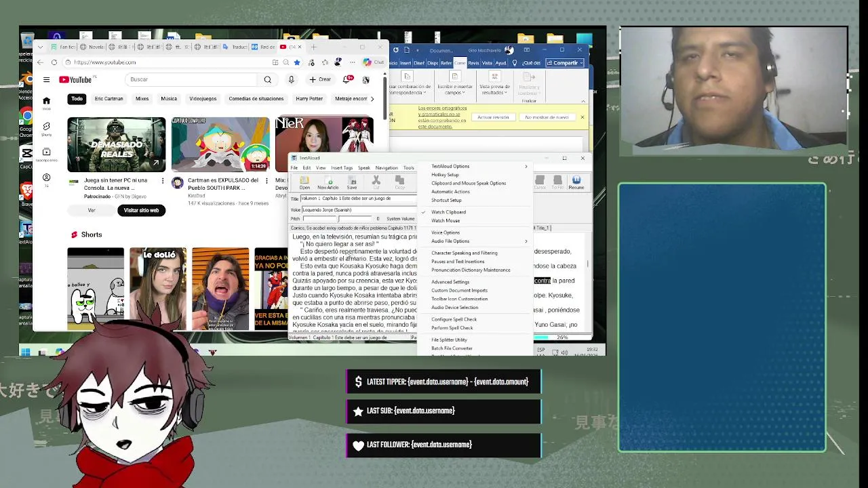This screenshot has width=868, height=488.
Task: Click the YouTube Buscar search field
Action: click(x=192, y=79)
